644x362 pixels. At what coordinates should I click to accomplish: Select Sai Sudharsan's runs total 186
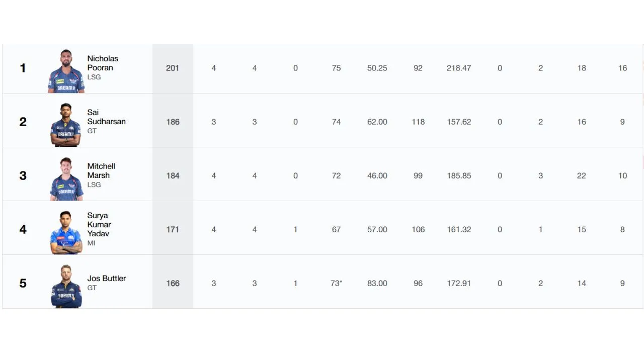click(x=173, y=122)
